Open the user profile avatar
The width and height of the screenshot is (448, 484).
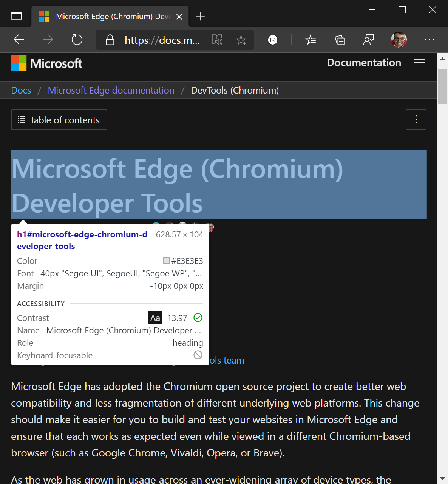click(x=399, y=40)
